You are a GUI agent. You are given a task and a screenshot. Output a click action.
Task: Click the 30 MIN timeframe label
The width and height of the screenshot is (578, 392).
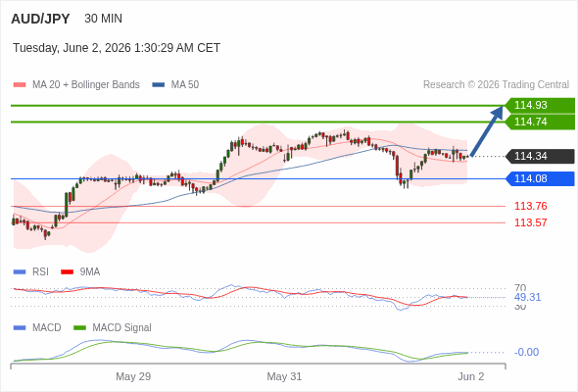pyautogui.click(x=103, y=19)
